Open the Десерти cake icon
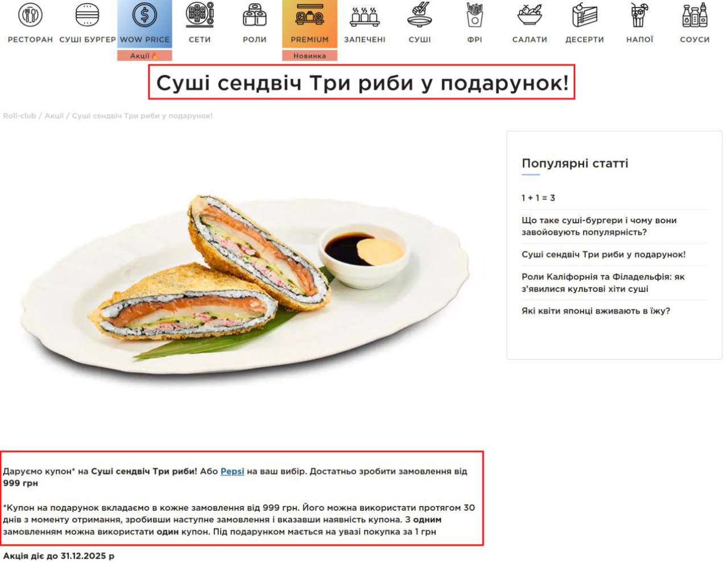 click(585, 15)
